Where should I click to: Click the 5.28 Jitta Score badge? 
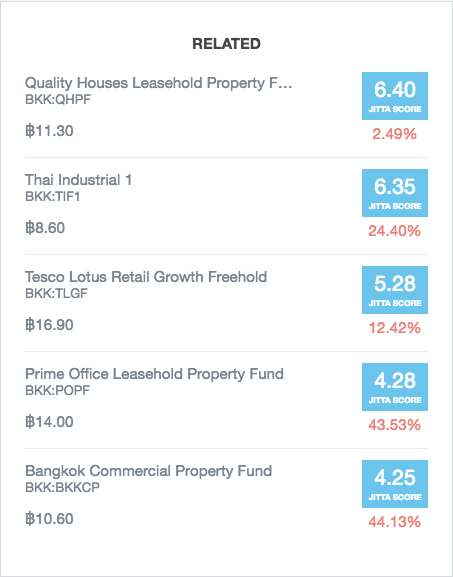pyautogui.click(x=395, y=290)
